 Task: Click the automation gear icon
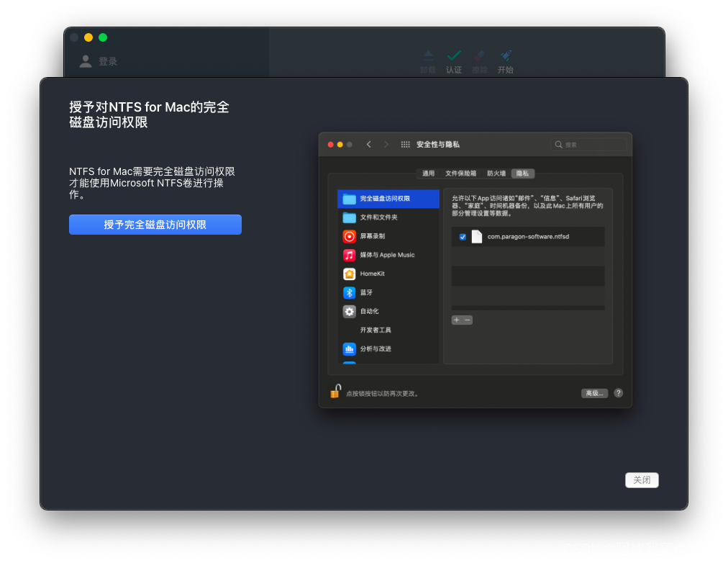[x=349, y=311]
